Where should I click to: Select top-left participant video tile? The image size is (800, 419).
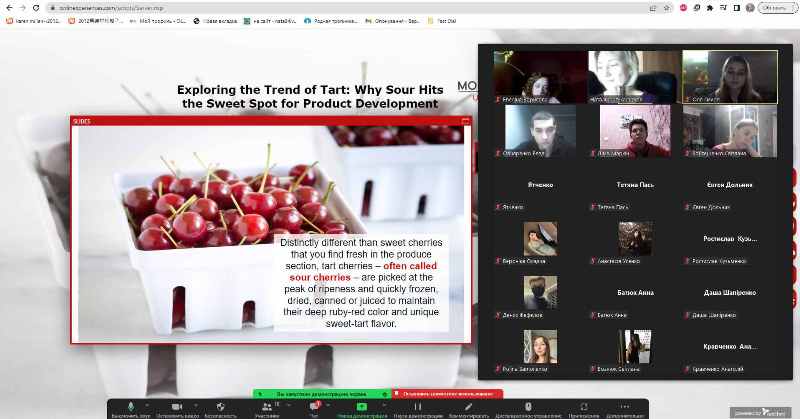tap(540, 77)
